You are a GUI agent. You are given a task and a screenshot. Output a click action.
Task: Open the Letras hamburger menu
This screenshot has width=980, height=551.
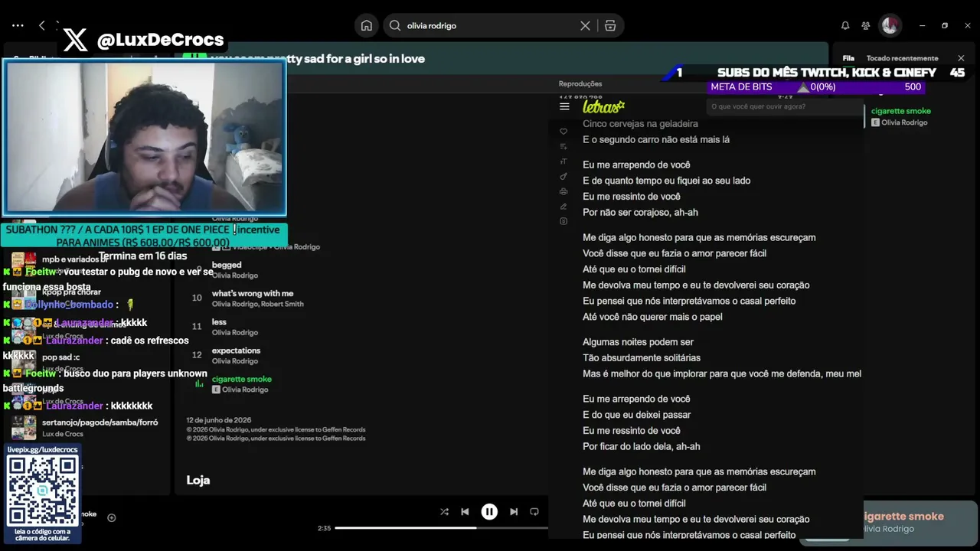[x=564, y=106]
